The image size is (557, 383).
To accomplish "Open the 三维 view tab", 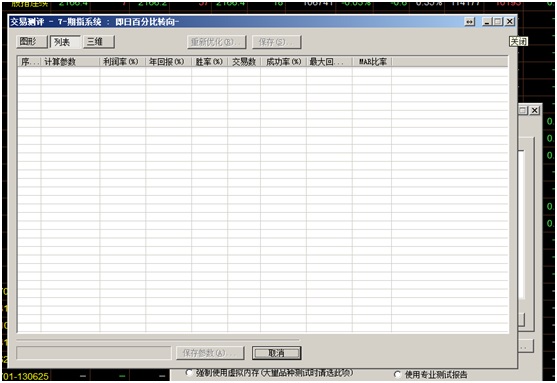I will click(99, 42).
